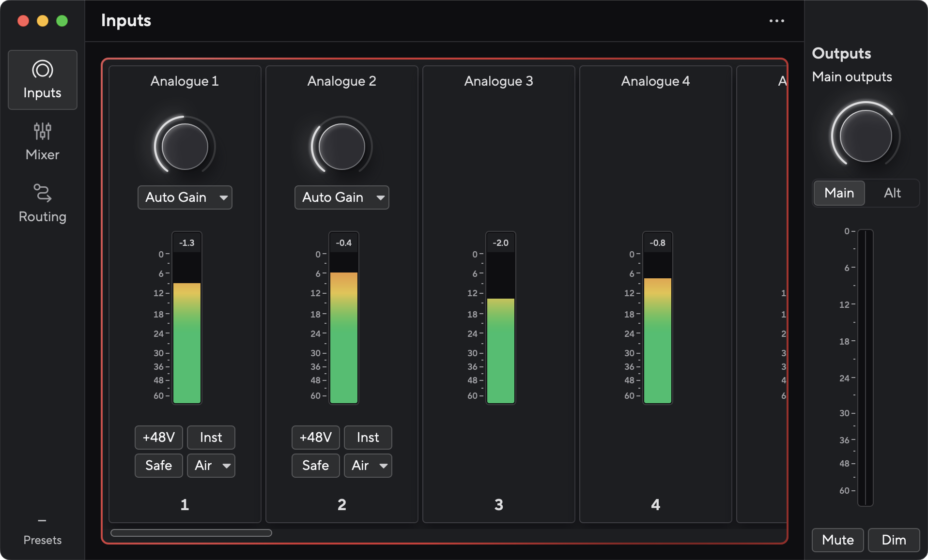Toggle Inst mode on Analogue 1

coord(211,438)
